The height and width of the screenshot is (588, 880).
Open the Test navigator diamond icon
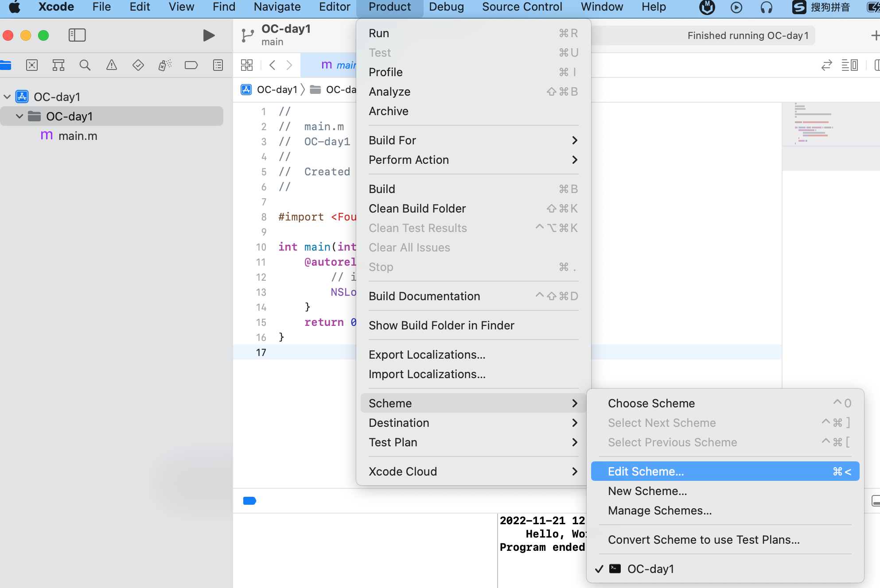click(138, 66)
